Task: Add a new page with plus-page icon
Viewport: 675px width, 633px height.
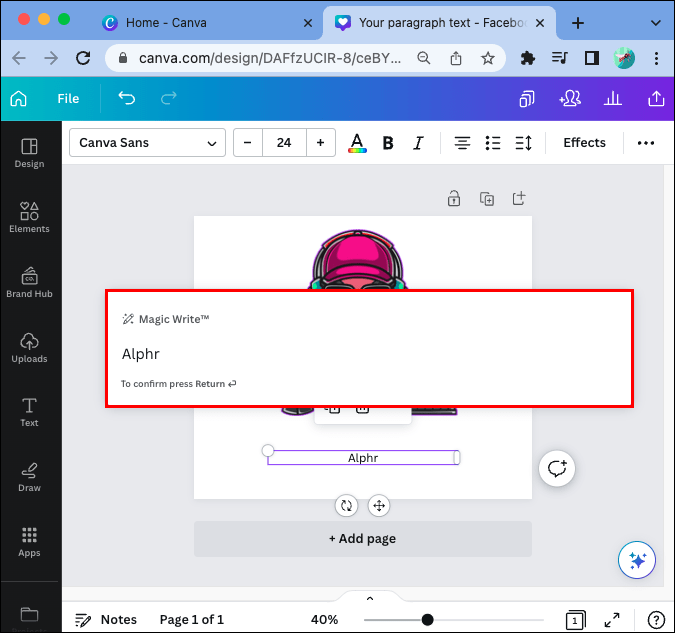Action: 519,198
